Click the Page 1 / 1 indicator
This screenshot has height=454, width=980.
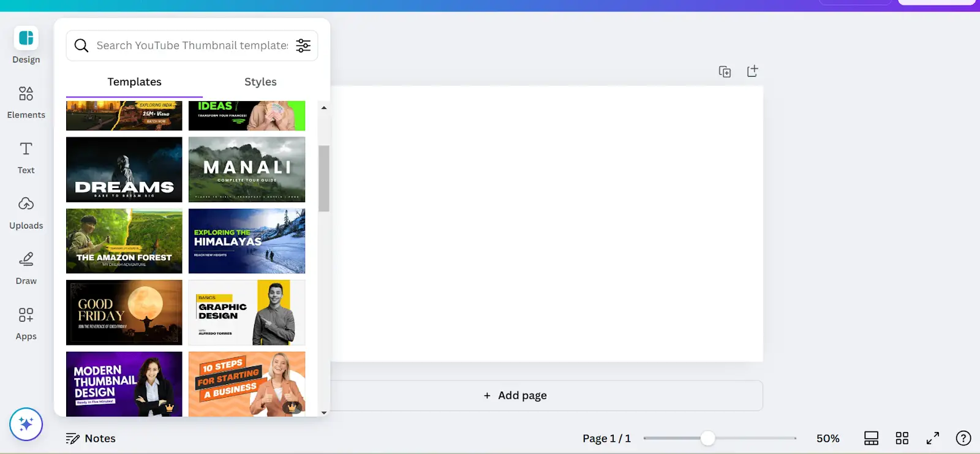pos(606,438)
